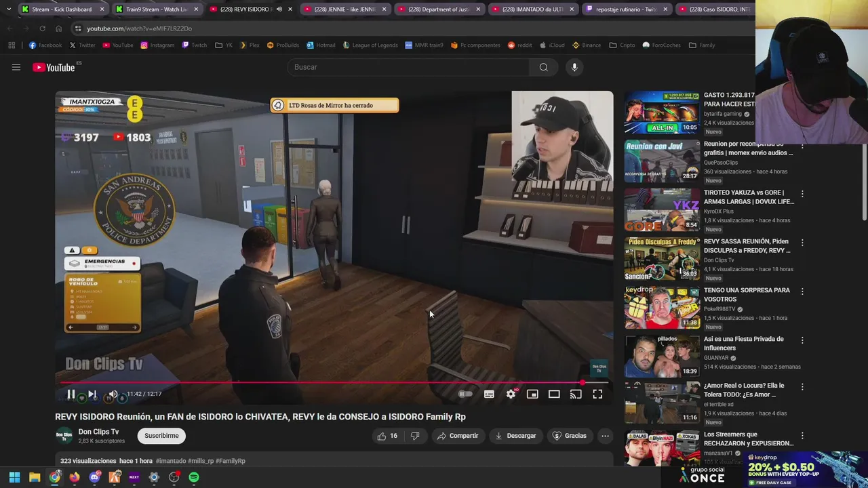Open the #FamilyRp hashtag link

231,461
